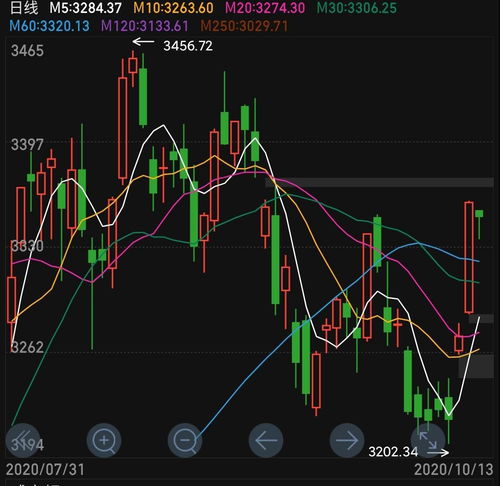Tap the M120:3133.61 moving average label
Viewport: 500px width, 486px height.
pos(145,26)
